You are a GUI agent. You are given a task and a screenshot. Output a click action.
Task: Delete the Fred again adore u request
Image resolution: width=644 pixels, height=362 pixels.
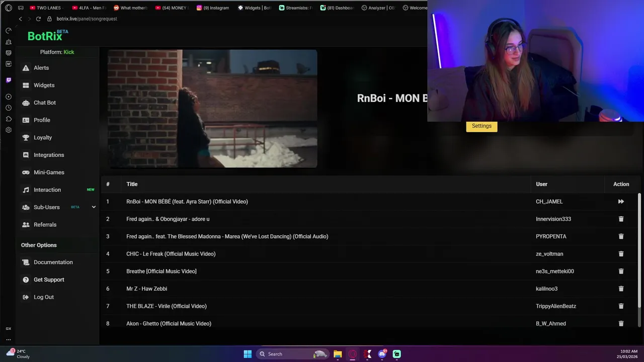click(x=621, y=219)
